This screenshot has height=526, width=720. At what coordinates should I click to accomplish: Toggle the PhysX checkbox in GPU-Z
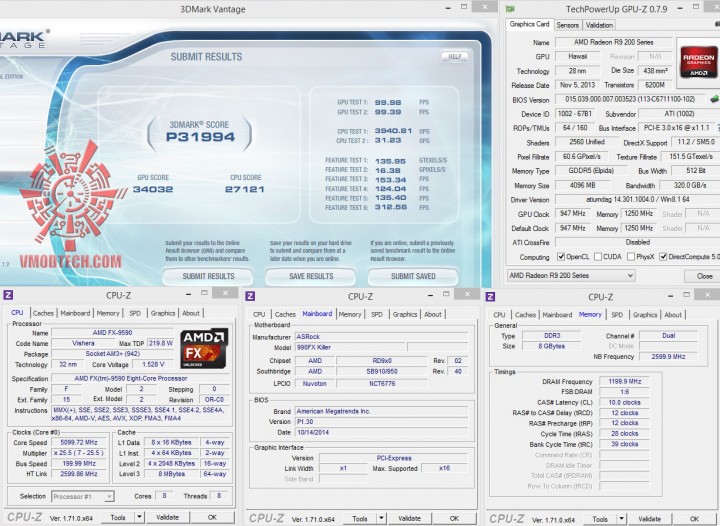point(631,257)
